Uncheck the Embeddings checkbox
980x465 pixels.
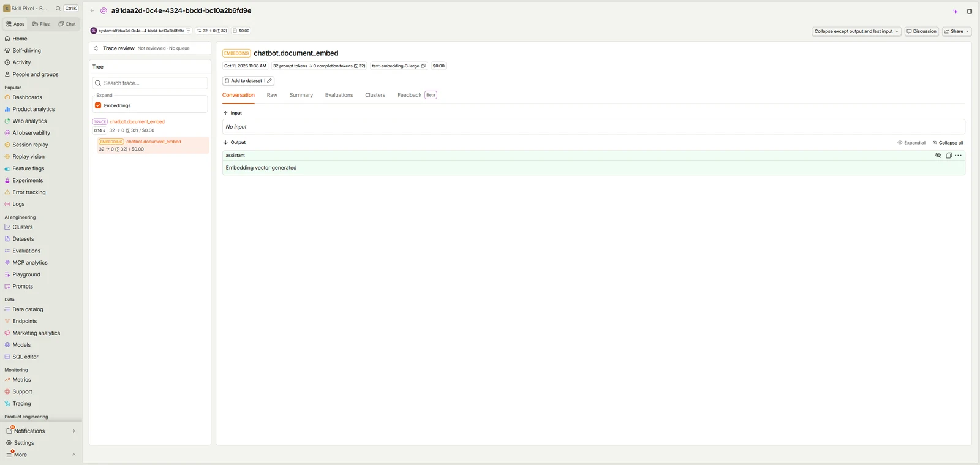[x=98, y=105]
